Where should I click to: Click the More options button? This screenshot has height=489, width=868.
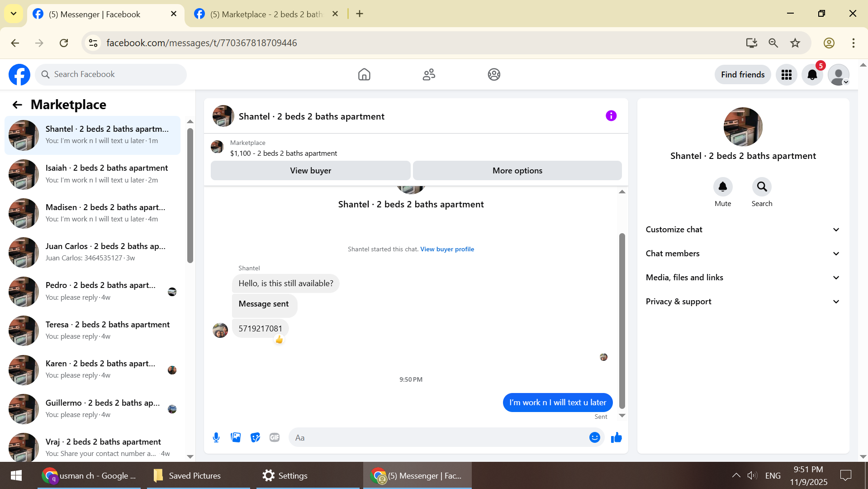coord(517,171)
